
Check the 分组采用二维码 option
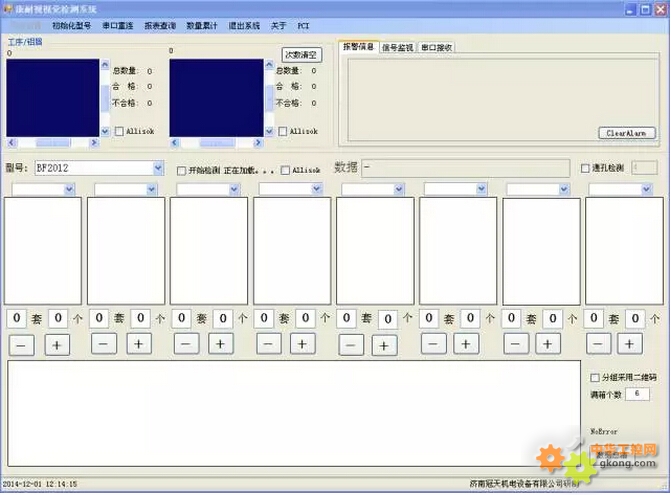click(x=595, y=377)
